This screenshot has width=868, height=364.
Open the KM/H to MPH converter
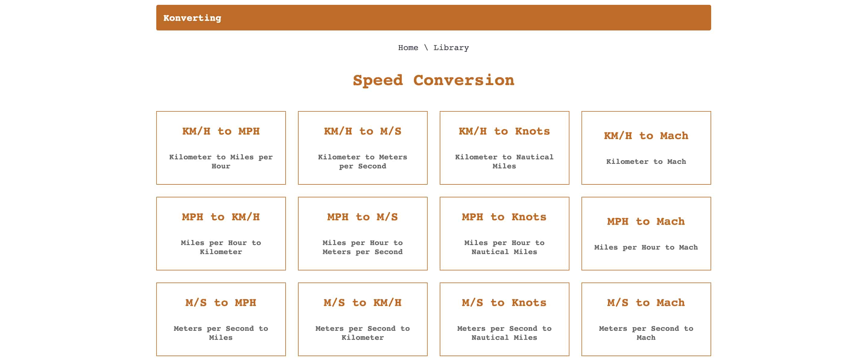(221, 147)
